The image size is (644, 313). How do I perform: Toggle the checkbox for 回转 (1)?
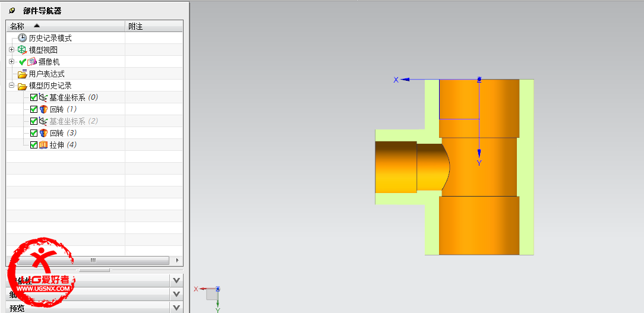point(34,110)
